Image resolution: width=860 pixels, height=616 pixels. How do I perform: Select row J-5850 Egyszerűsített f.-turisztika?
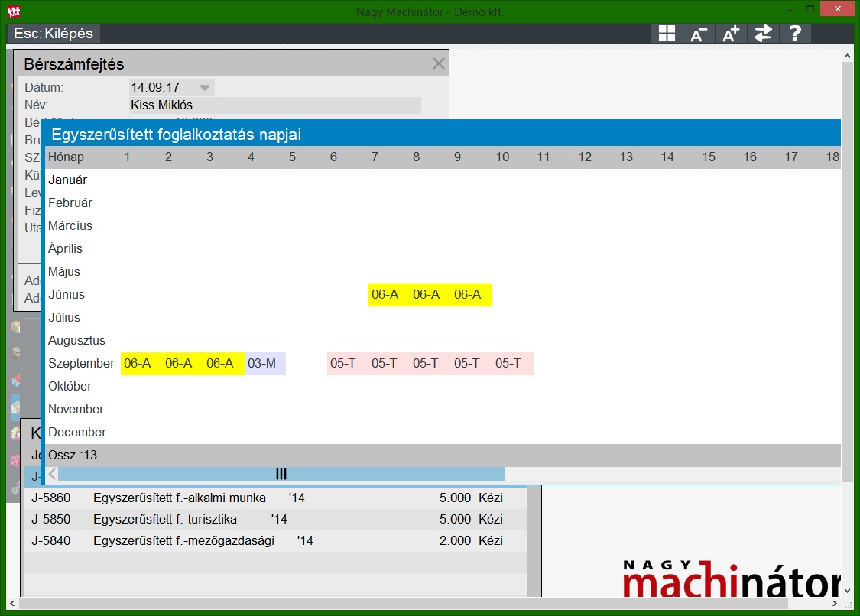pyautogui.click(x=275, y=520)
